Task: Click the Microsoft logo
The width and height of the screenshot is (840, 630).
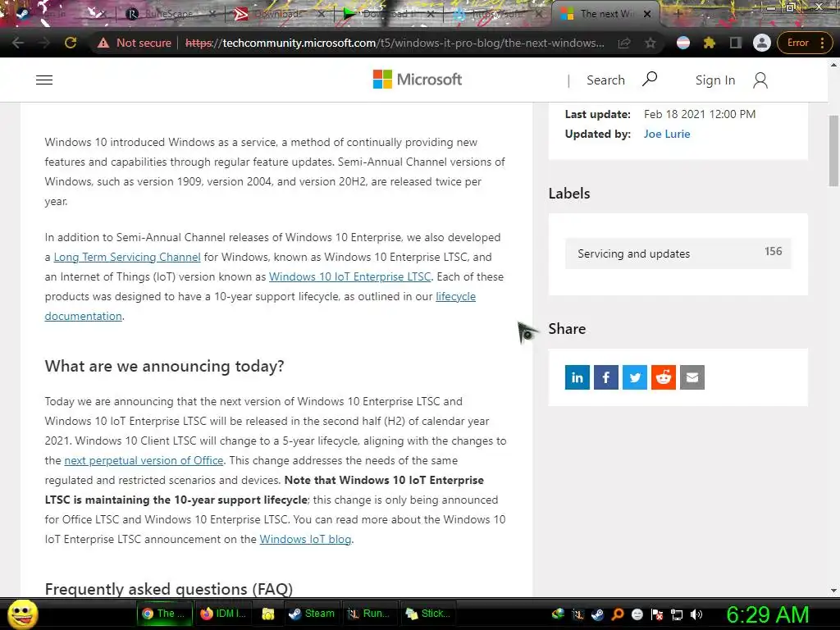Action: [x=418, y=80]
